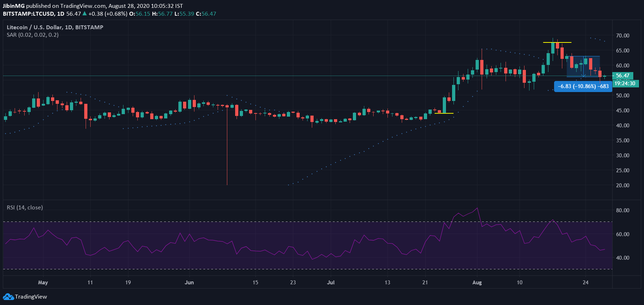Viewport: 644px width, 305px height.
Task: Select the yellow horizontal line near 67.00
Action: (x=557, y=42)
